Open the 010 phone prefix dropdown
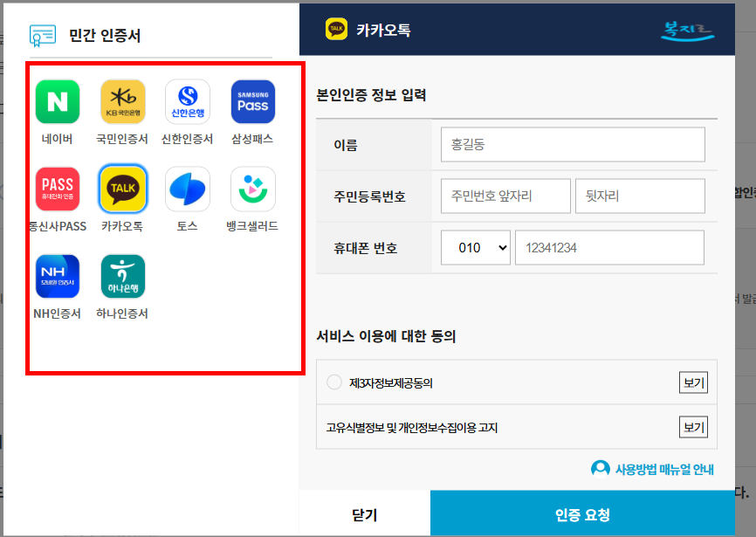756x537 pixels. [475, 247]
